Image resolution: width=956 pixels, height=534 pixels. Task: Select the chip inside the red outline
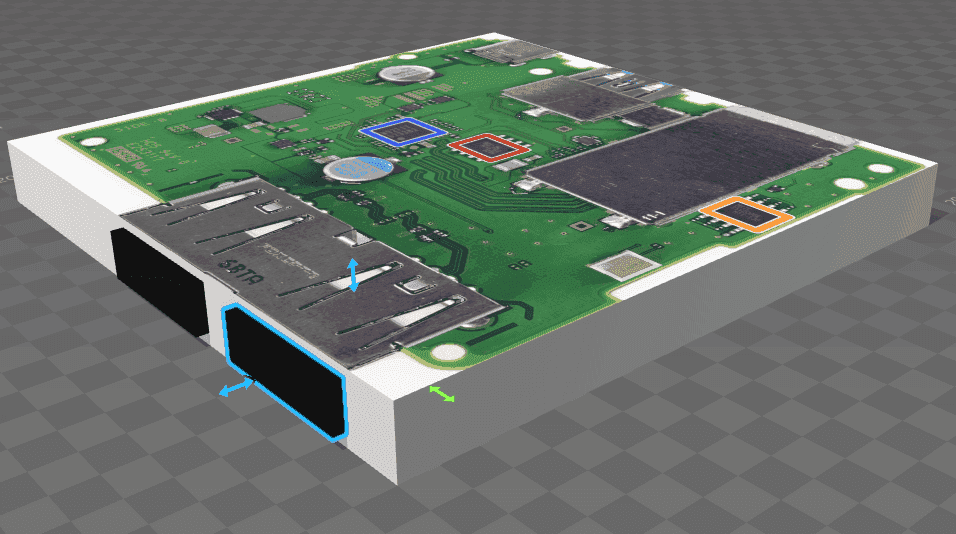pyautogui.click(x=489, y=148)
